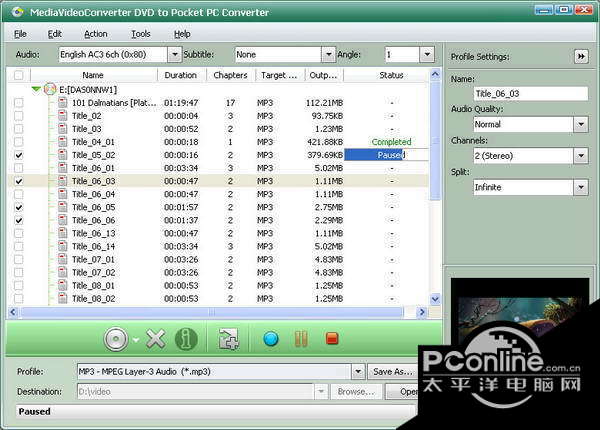This screenshot has width=600, height=430.
Task: Open the Profile format dropdown
Action: point(358,371)
